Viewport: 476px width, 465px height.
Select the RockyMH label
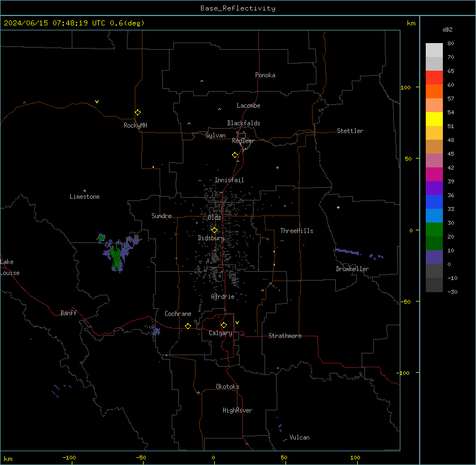tap(135, 125)
